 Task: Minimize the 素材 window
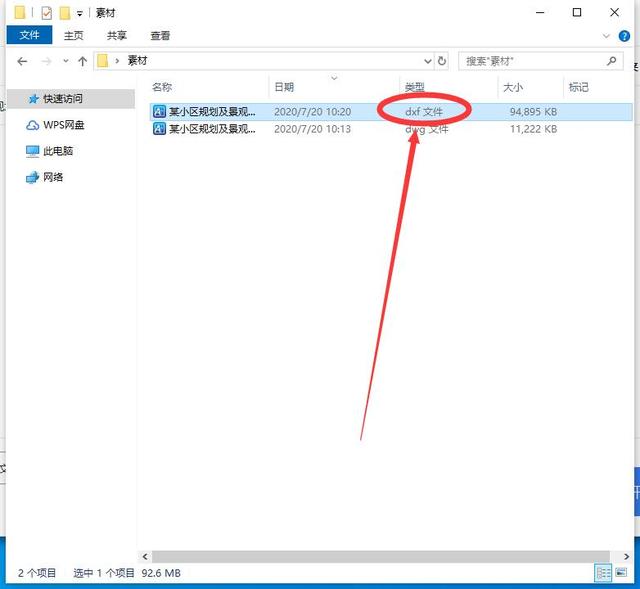(x=540, y=13)
